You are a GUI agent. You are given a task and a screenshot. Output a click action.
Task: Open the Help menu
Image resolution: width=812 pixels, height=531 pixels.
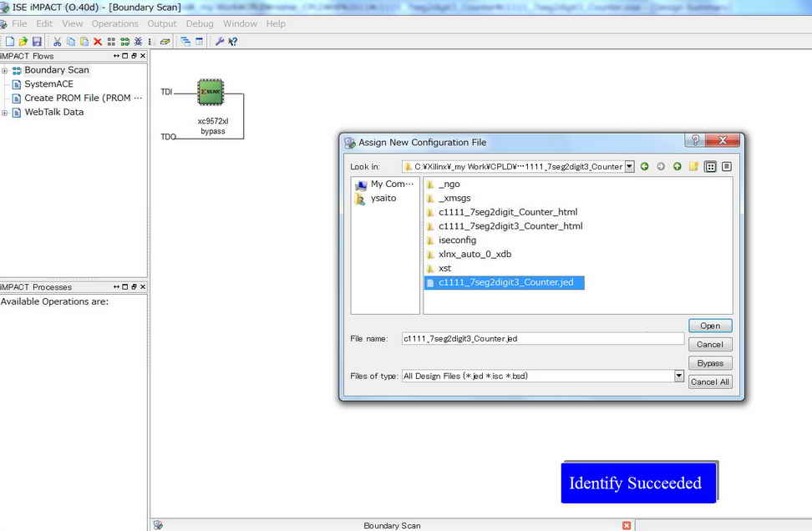coord(276,24)
